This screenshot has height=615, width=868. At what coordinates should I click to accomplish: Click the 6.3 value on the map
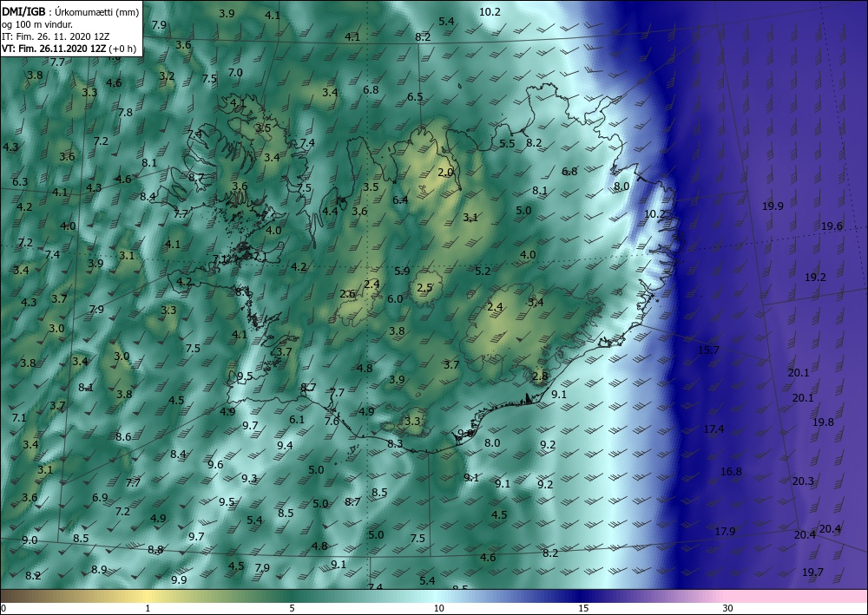pos(20,182)
